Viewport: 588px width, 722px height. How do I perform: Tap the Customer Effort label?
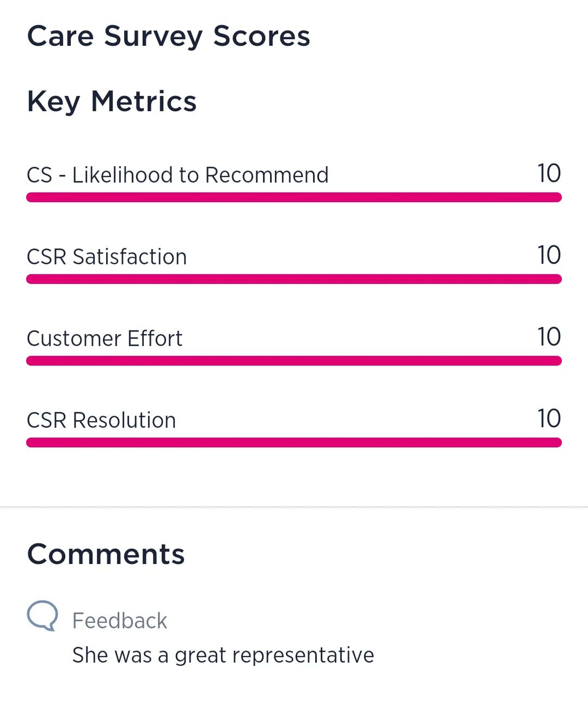[x=105, y=338]
